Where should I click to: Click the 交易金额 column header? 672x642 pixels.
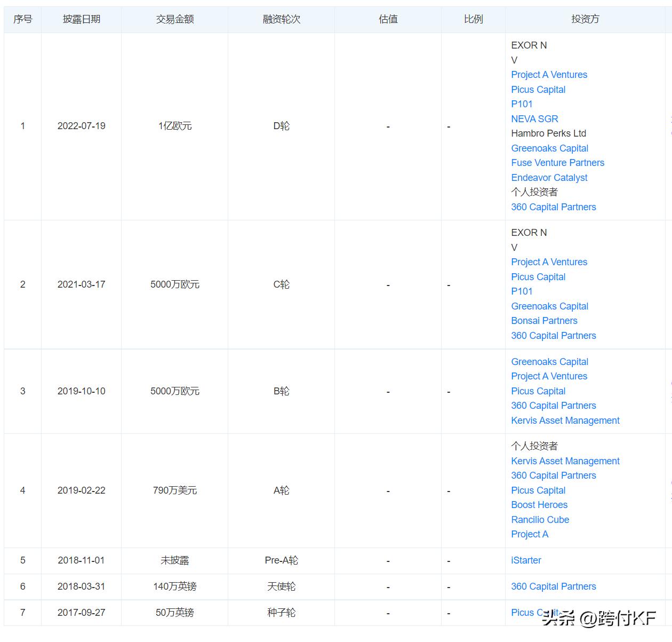(174, 19)
